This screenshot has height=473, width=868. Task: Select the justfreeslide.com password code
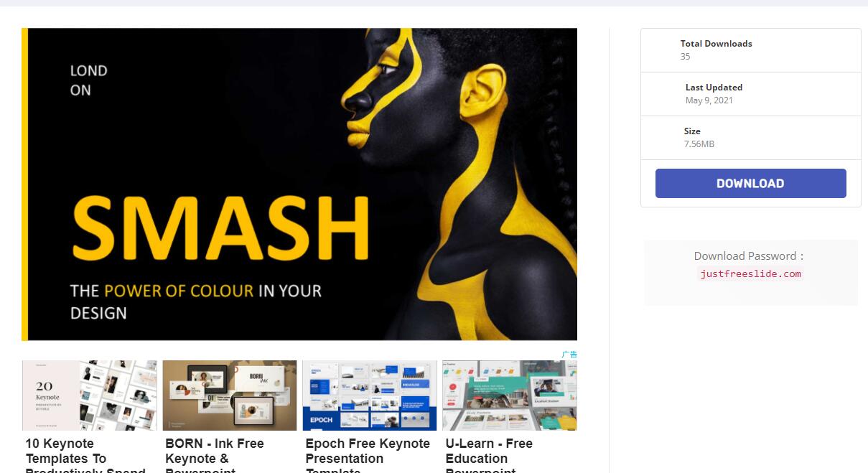click(751, 273)
